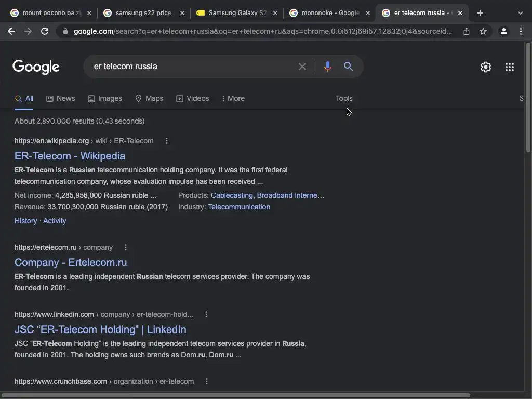Image resolution: width=532 pixels, height=399 pixels.
Task: Open the History sitelink
Action: (x=26, y=221)
